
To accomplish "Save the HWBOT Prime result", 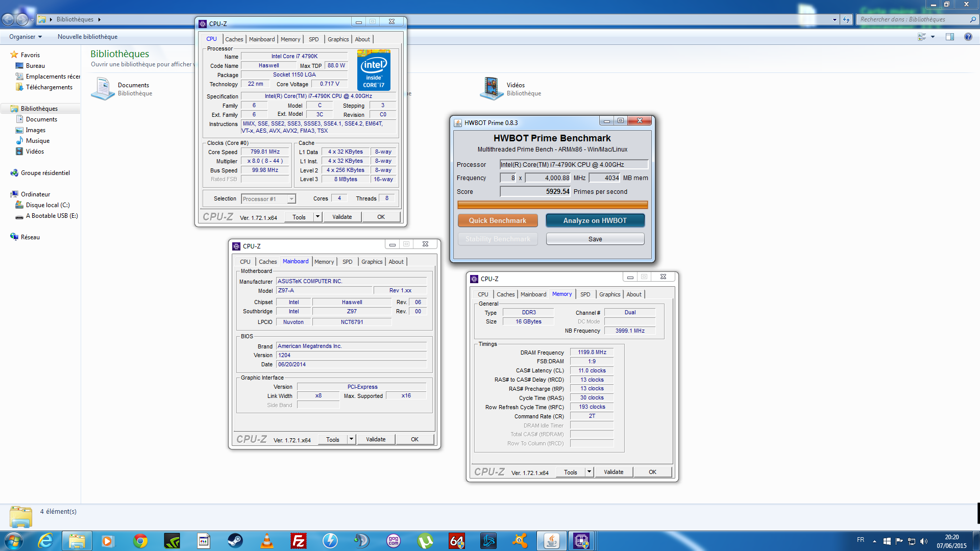I will tap(595, 239).
